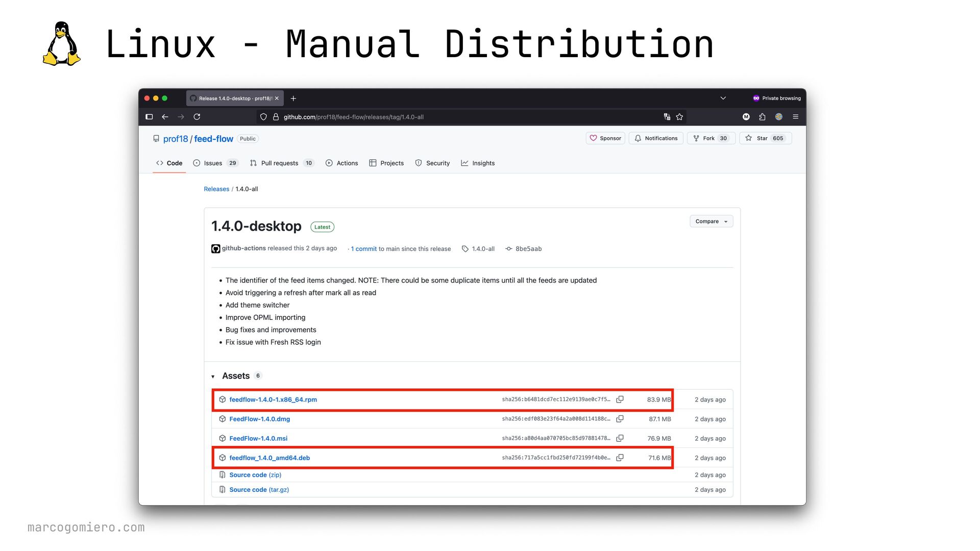This screenshot has width=980, height=551.
Task: Collapse the Assets section triangle
Action: point(213,377)
